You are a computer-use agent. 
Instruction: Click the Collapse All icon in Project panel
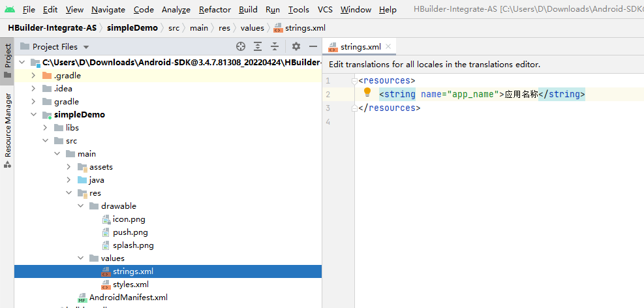coord(275,46)
